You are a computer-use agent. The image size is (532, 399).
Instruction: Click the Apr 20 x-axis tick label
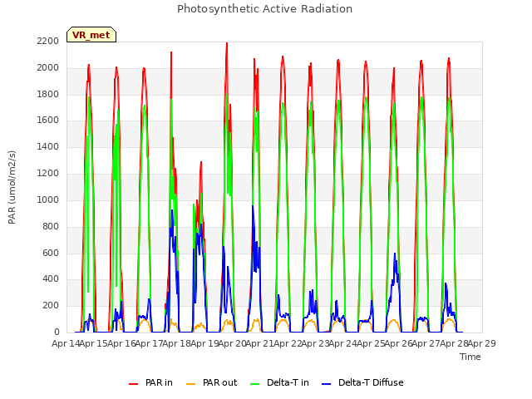232,343
